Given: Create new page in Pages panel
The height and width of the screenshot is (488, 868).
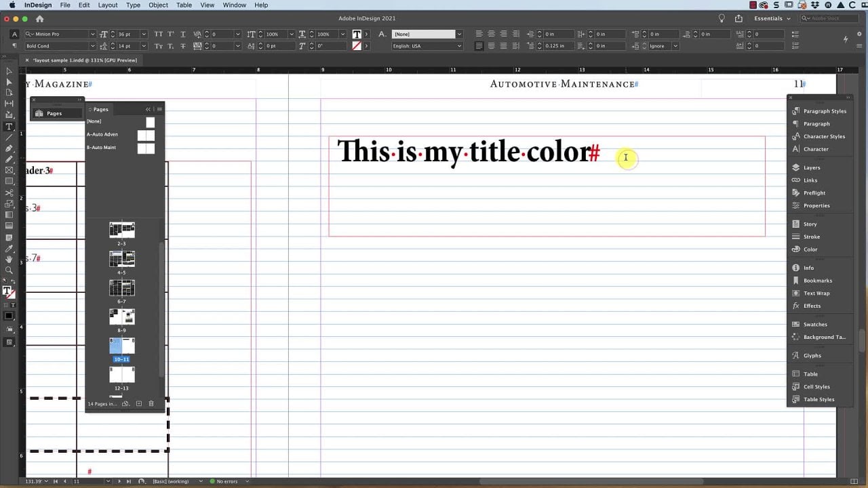Looking at the screenshot, I should [139, 404].
